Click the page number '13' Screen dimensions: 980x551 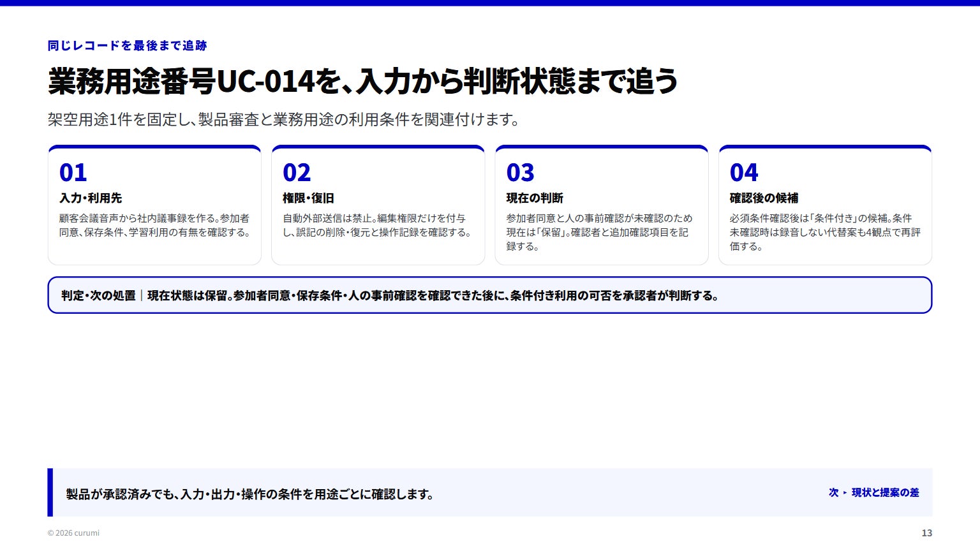pyautogui.click(x=926, y=533)
